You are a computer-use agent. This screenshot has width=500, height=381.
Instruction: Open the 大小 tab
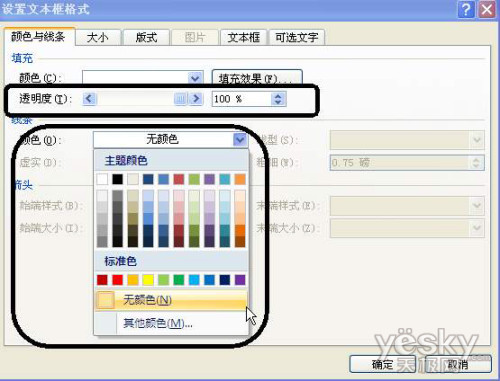pyautogui.click(x=98, y=38)
